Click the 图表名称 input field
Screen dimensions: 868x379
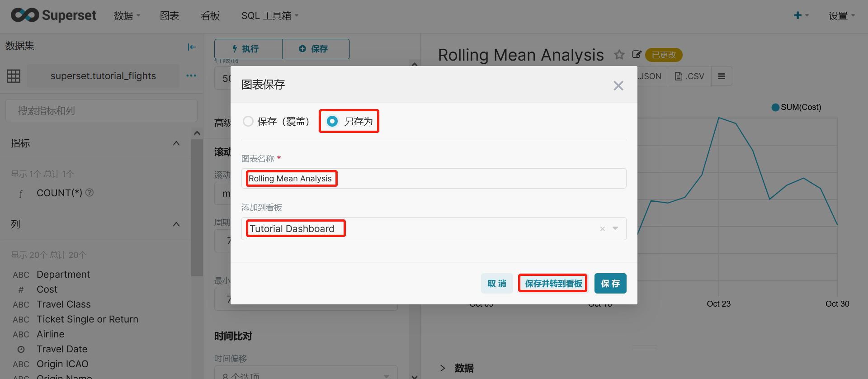pos(434,179)
